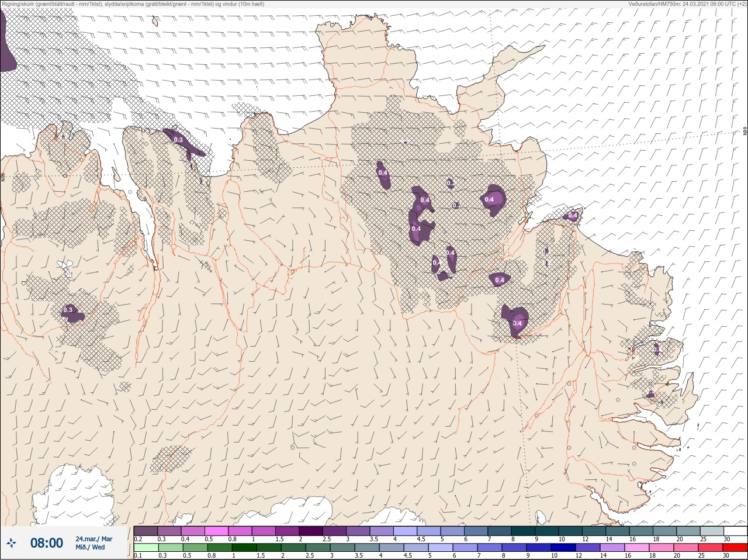Click the dark teal swatch labeled 8
The width and height of the screenshot is (748, 560).
click(x=524, y=531)
